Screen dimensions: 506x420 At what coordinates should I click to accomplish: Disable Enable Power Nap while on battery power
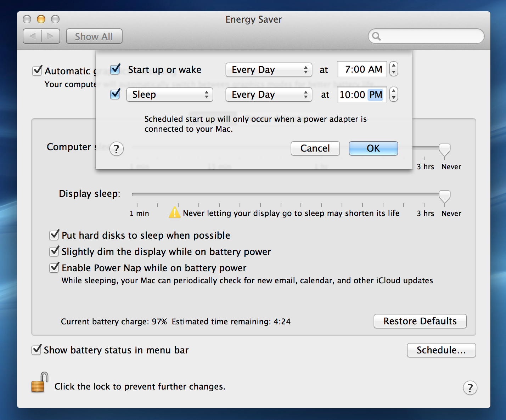pyautogui.click(x=54, y=267)
